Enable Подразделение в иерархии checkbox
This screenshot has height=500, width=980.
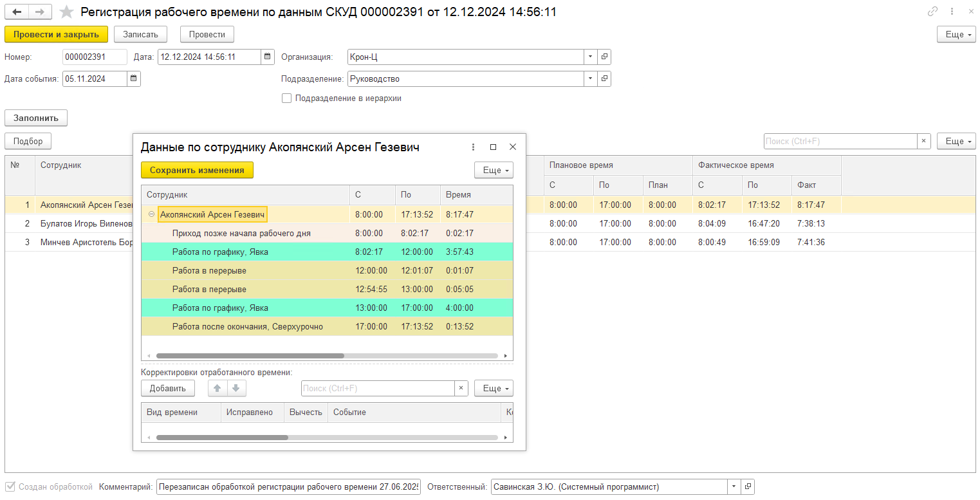coord(286,98)
